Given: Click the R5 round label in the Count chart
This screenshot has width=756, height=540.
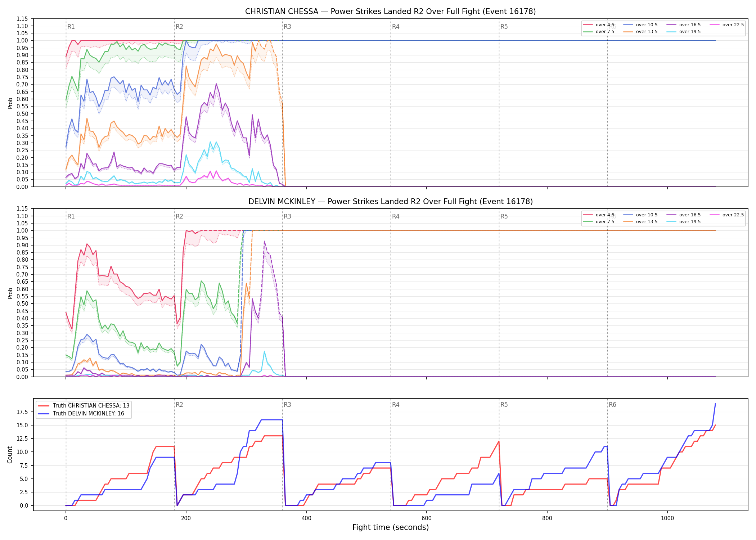Looking at the screenshot, I should (x=504, y=405).
